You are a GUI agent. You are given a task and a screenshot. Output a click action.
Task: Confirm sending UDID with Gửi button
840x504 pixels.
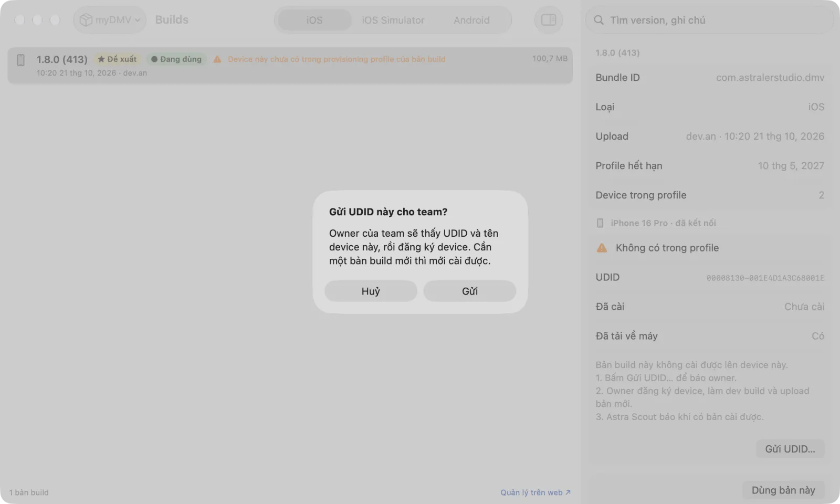[469, 291]
